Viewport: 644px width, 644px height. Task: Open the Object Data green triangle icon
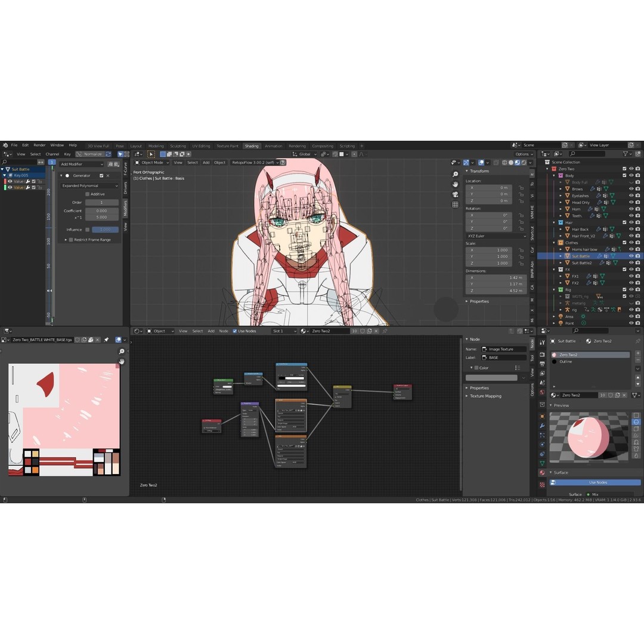[x=542, y=463]
